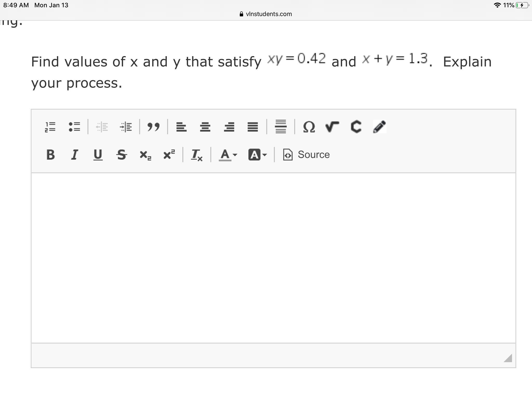
Task: Open the Omega special character picker
Action: [309, 127]
